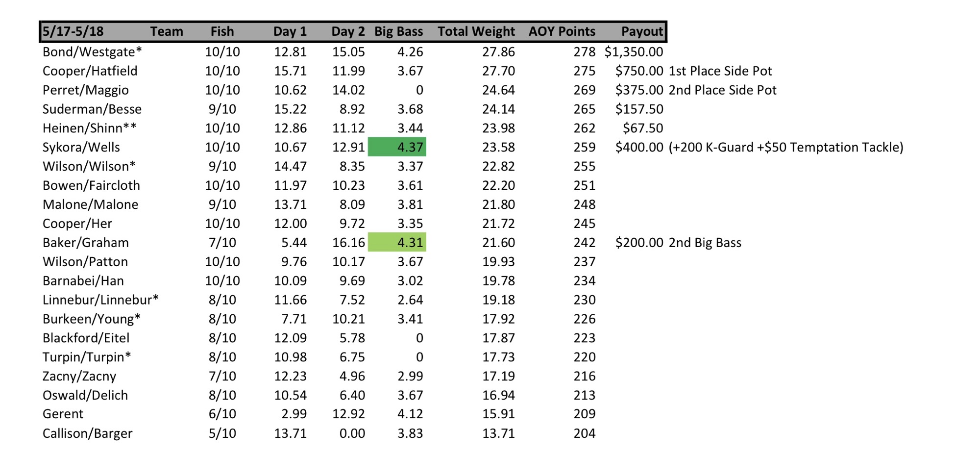
Task: Click the AOY Points header
Action: point(562,32)
